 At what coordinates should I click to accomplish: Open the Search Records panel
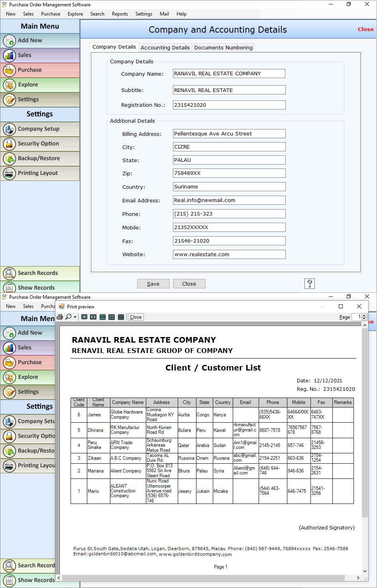click(x=37, y=273)
